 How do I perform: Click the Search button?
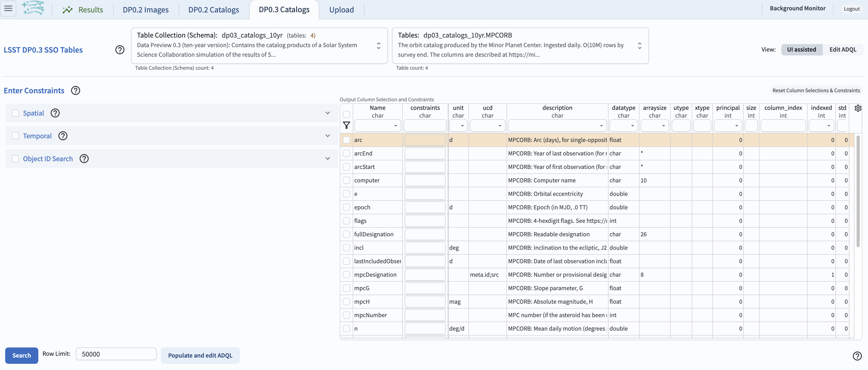click(x=21, y=355)
